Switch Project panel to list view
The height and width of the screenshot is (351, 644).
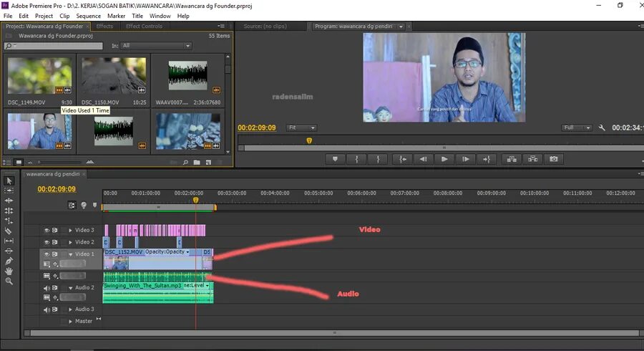tap(7, 163)
